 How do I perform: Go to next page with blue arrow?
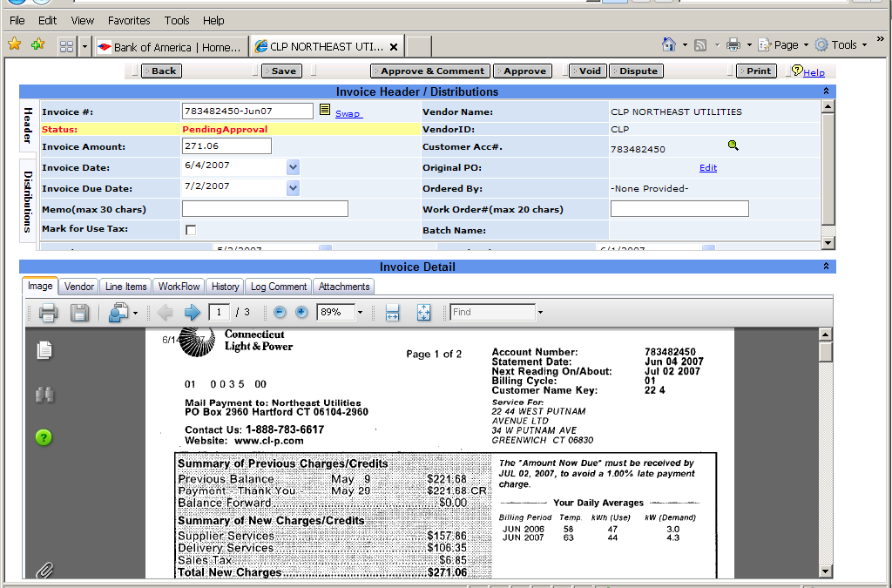coord(192,313)
